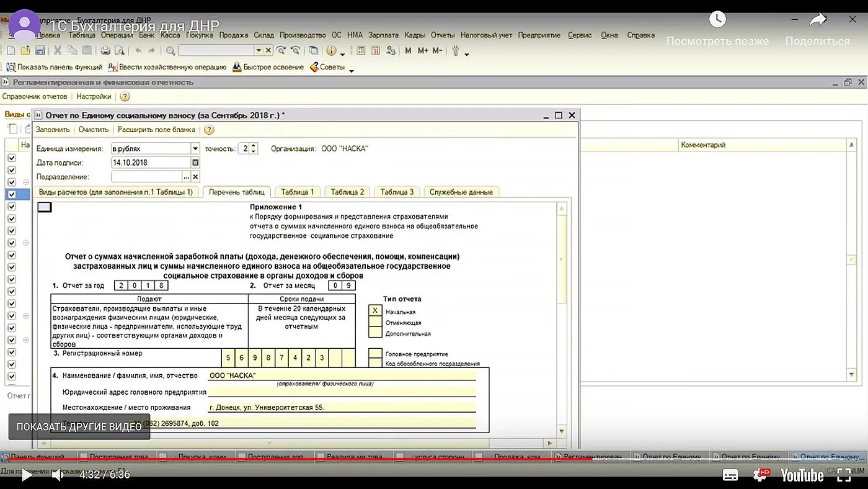Open the help info icon in the main toolbar
This screenshot has width=868, height=489.
(x=331, y=50)
